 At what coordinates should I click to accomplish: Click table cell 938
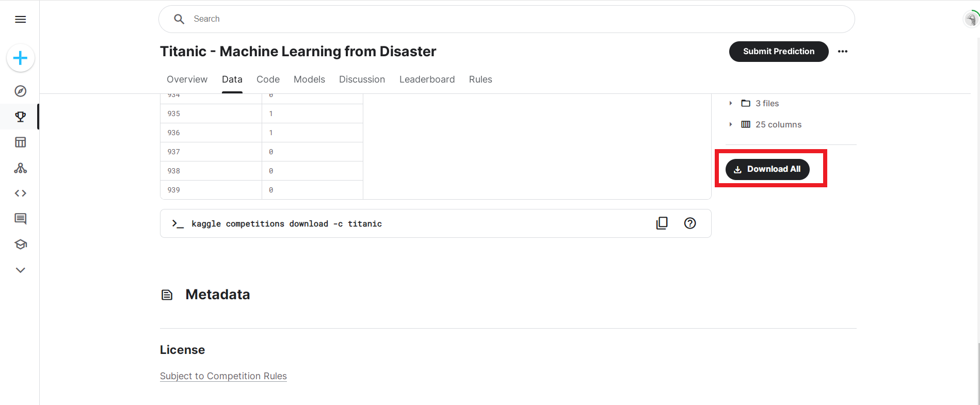[x=211, y=171]
